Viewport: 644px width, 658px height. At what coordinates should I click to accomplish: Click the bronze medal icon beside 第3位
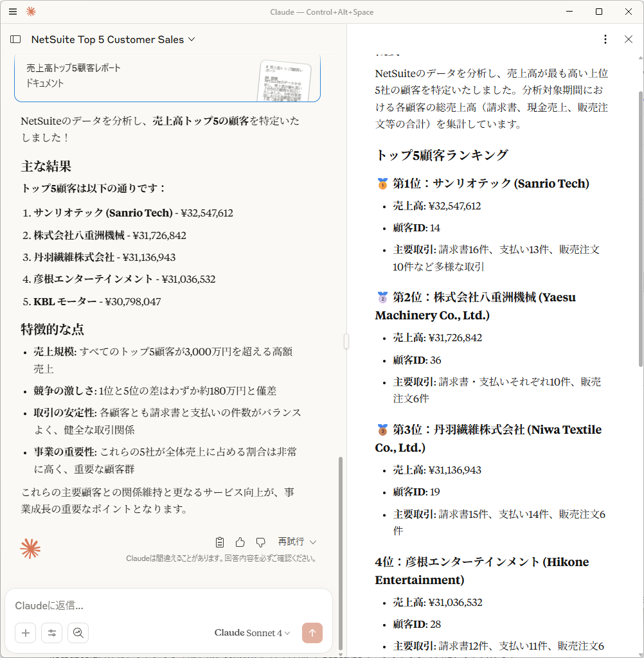tap(382, 430)
